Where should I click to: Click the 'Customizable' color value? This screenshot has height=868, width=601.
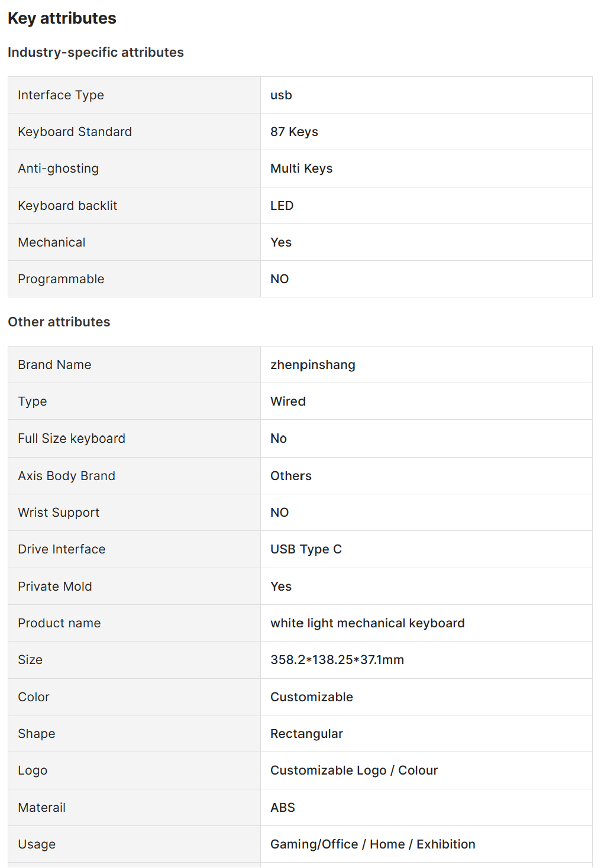(x=312, y=697)
